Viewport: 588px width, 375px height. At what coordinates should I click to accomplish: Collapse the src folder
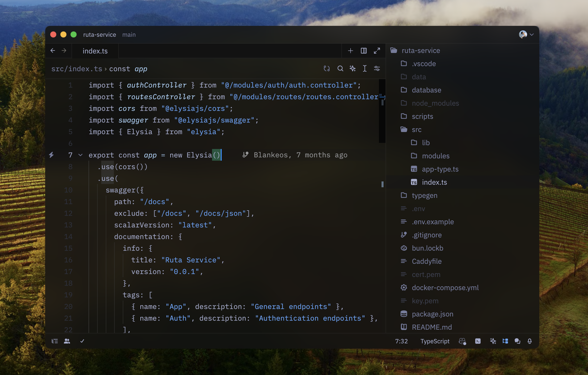[462, 129]
